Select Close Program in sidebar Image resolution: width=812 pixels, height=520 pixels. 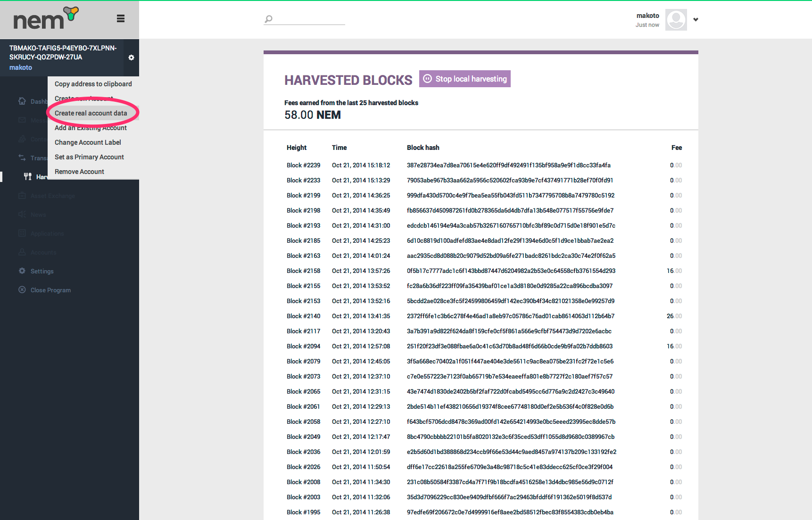(50, 290)
